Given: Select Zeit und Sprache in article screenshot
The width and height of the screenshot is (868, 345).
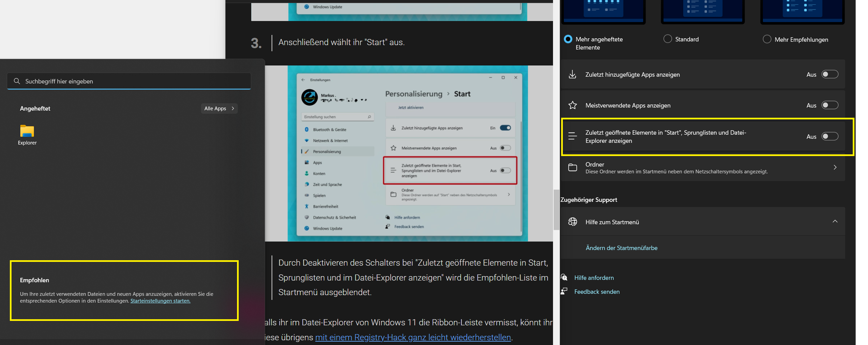Looking at the screenshot, I should (337, 185).
